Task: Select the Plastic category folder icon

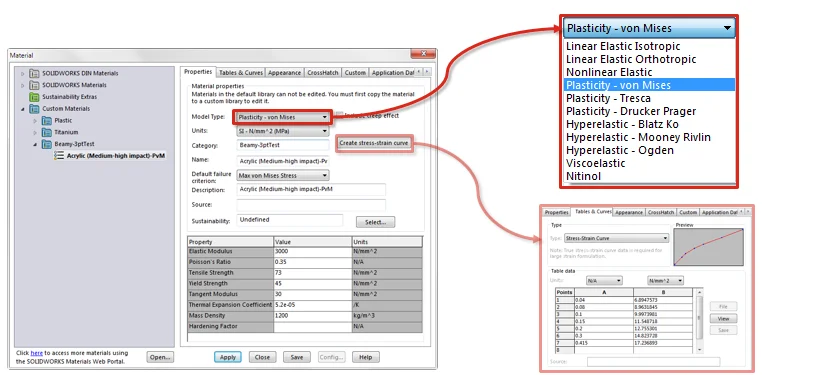Action: [x=46, y=121]
